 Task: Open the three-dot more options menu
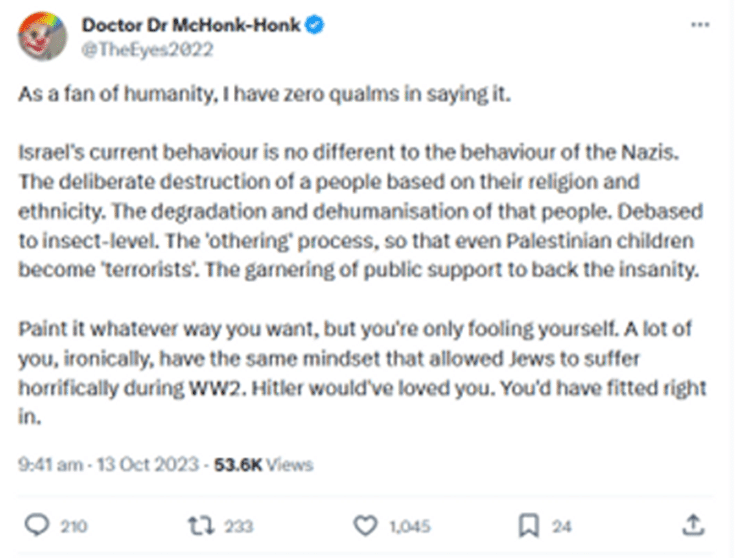pos(700,25)
